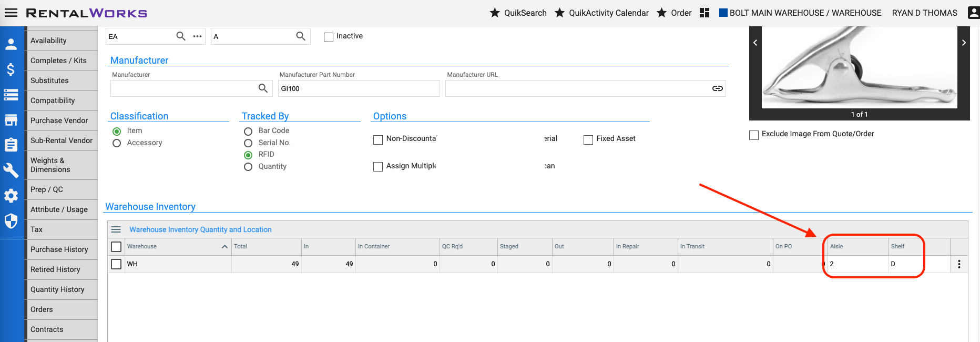This screenshot has width=980, height=342.
Task: Select the Quantity tracked-by radio button
Action: coord(248,167)
